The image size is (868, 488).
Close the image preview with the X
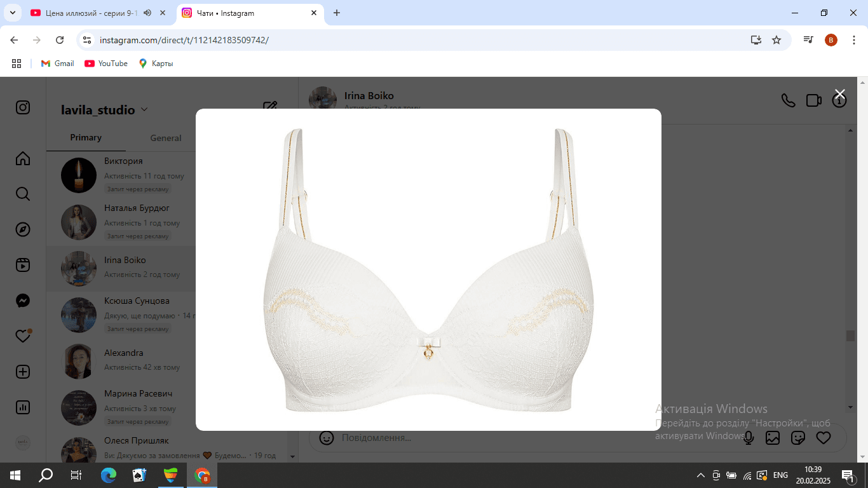point(839,94)
